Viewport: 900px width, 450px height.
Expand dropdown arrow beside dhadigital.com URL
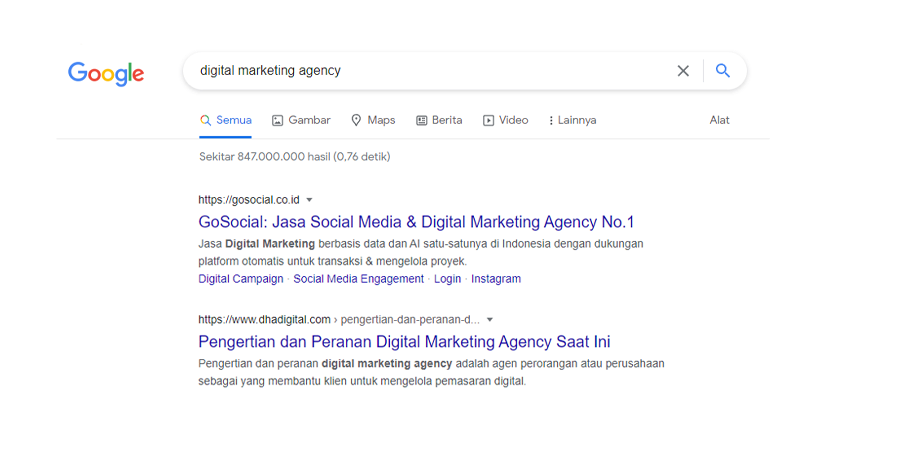(490, 320)
